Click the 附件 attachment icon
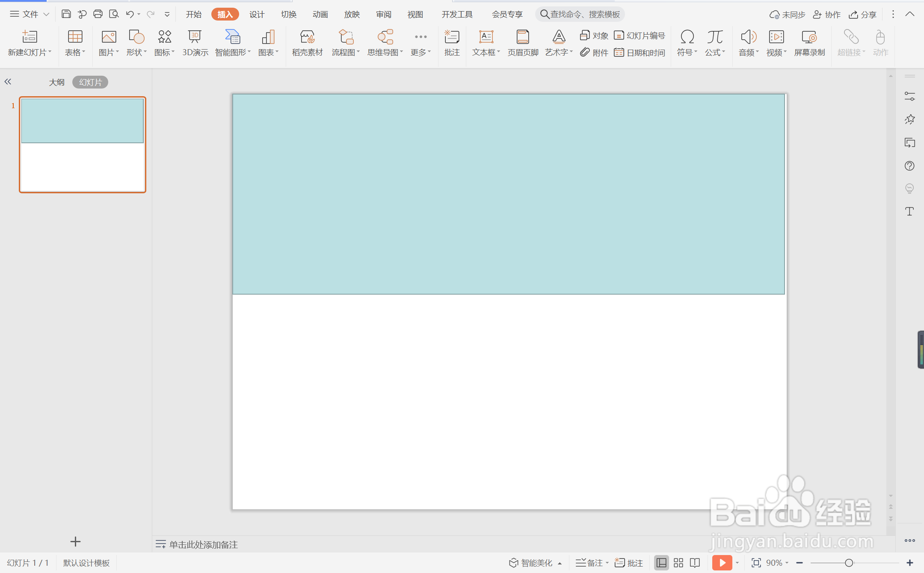The width and height of the screenshot is (924, 573). 594,53
